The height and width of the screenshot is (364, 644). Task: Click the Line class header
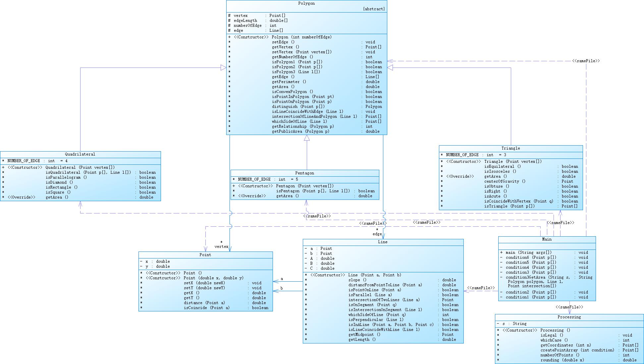tap(383, 242)
